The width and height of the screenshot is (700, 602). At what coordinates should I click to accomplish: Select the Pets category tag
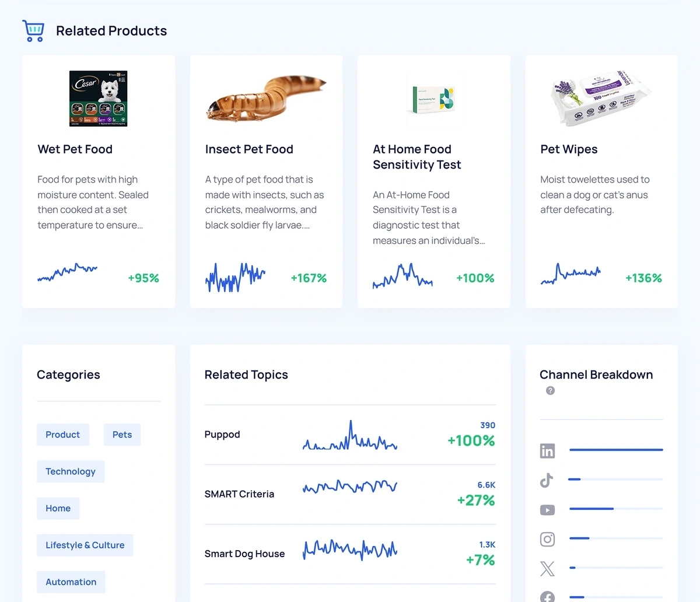pyautogui.click(x=122, y=435)
